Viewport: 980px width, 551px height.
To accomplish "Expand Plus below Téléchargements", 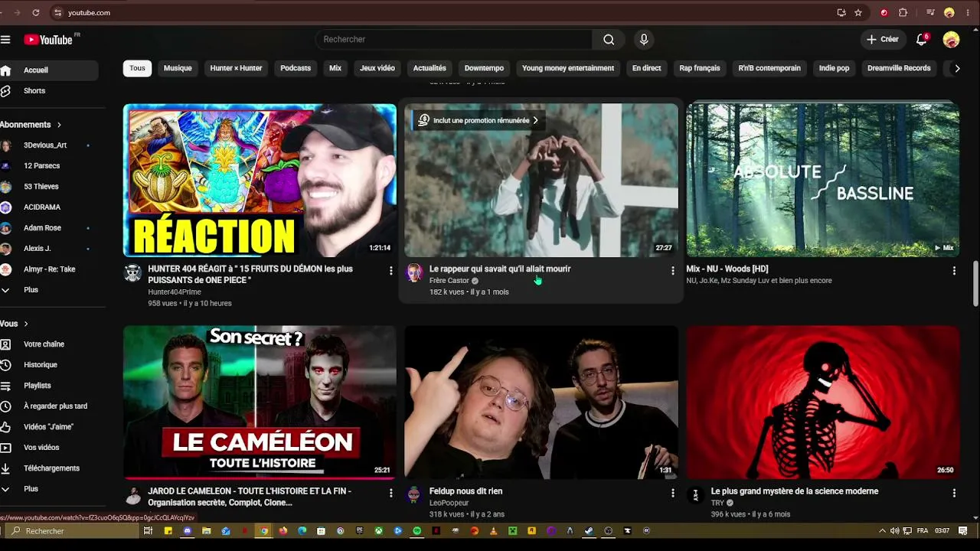I will pyautogui.click(x=49, y=489).
